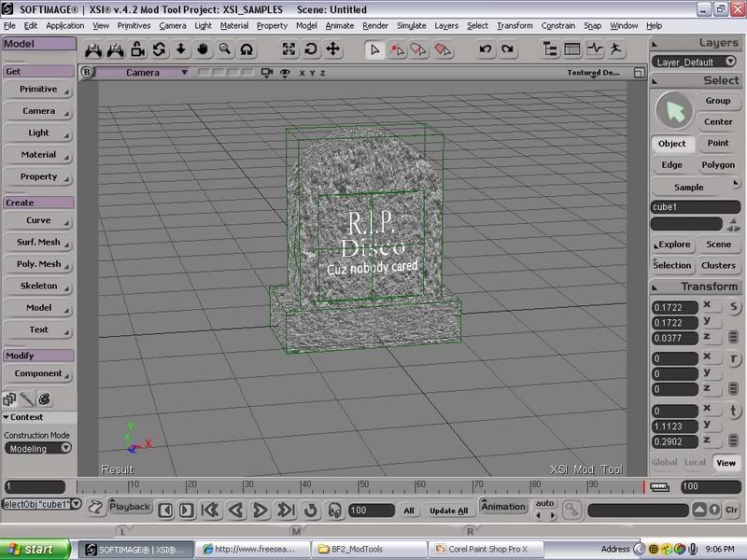Select the Translate move arrows tool
Screen dimensions: 747x560
[332, 49]
